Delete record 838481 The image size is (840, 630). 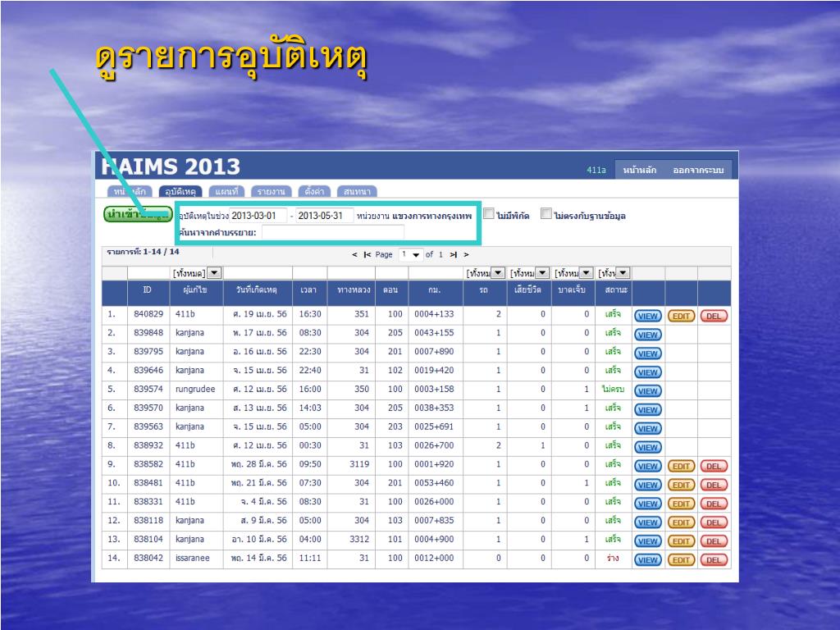pos(714,485)
